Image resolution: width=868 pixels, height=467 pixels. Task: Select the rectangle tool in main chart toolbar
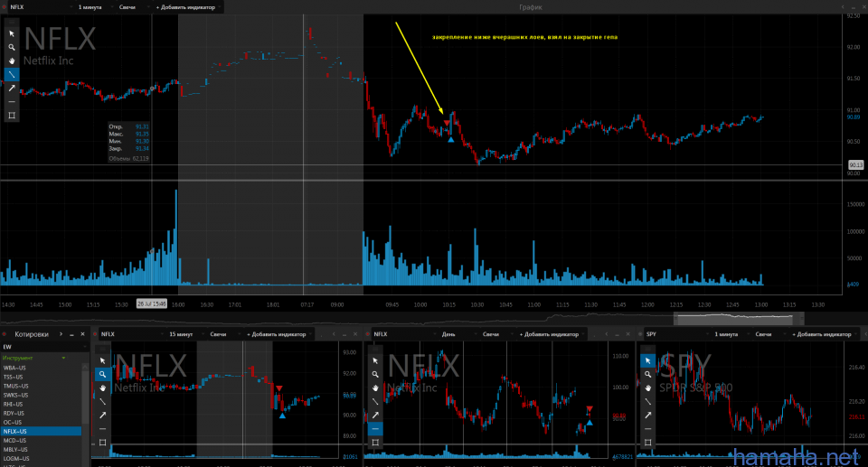(12, 115)
